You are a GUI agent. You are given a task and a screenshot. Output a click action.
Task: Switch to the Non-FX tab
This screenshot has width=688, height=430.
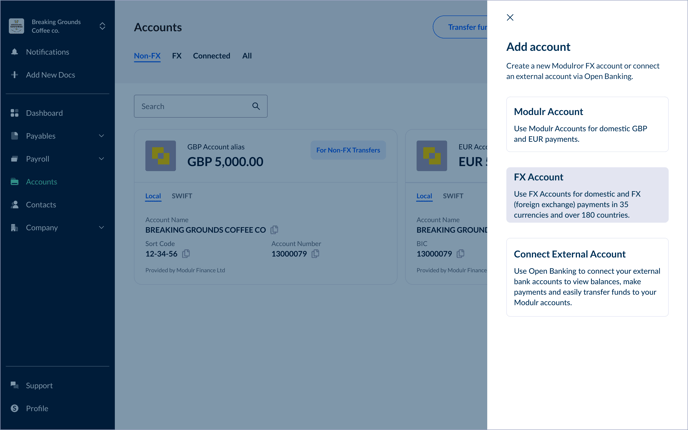147,56
